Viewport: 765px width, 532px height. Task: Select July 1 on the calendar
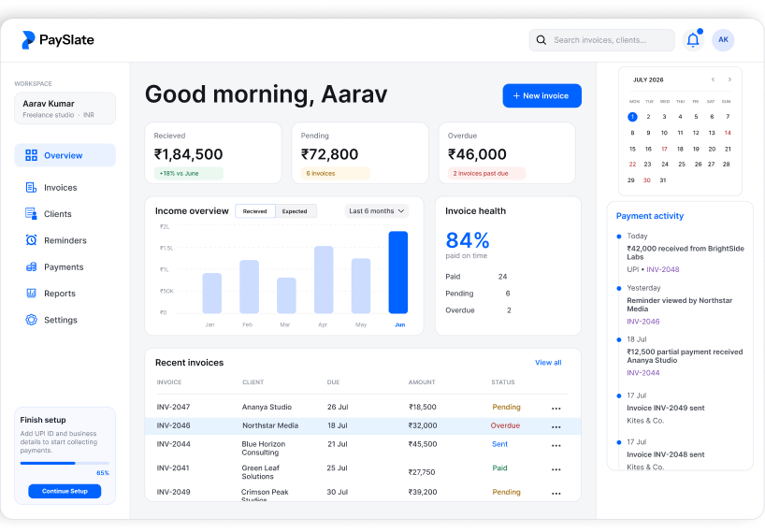pos(632,117)
